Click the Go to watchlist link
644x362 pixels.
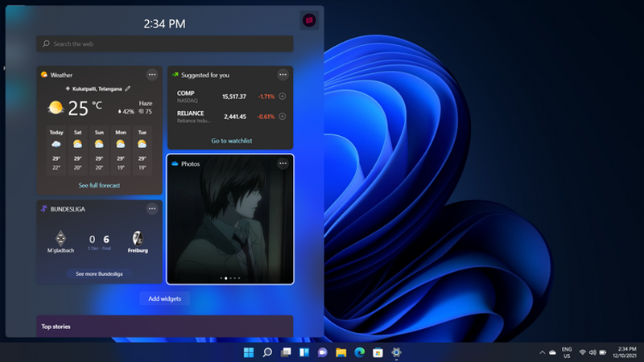pyautogui.click(x=232, y=141)
